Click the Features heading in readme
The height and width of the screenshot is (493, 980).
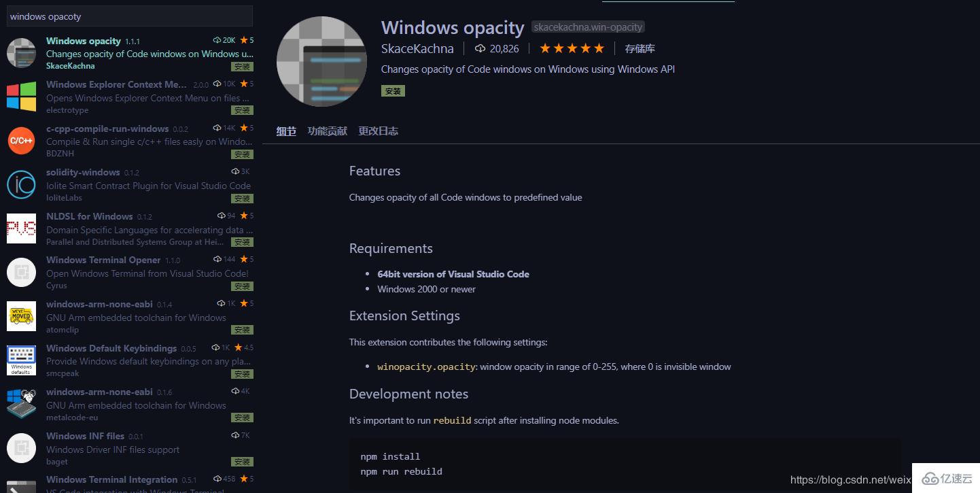374,171
